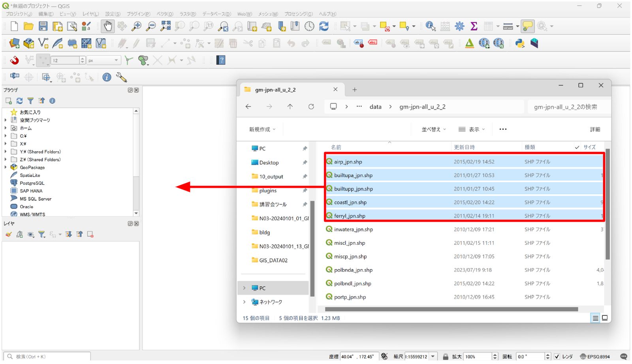This screenshot has width=632, height=364.
Task: Open the Python console icon
Action: [520, 43]
